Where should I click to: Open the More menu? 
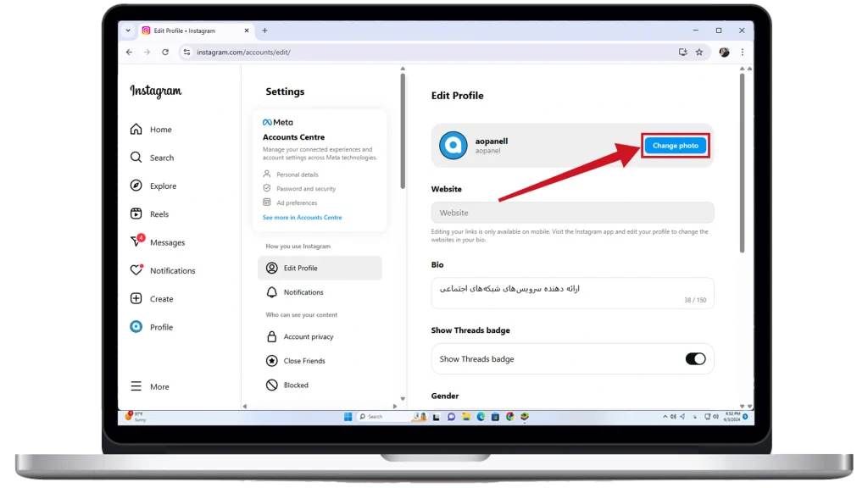[150, 386]
